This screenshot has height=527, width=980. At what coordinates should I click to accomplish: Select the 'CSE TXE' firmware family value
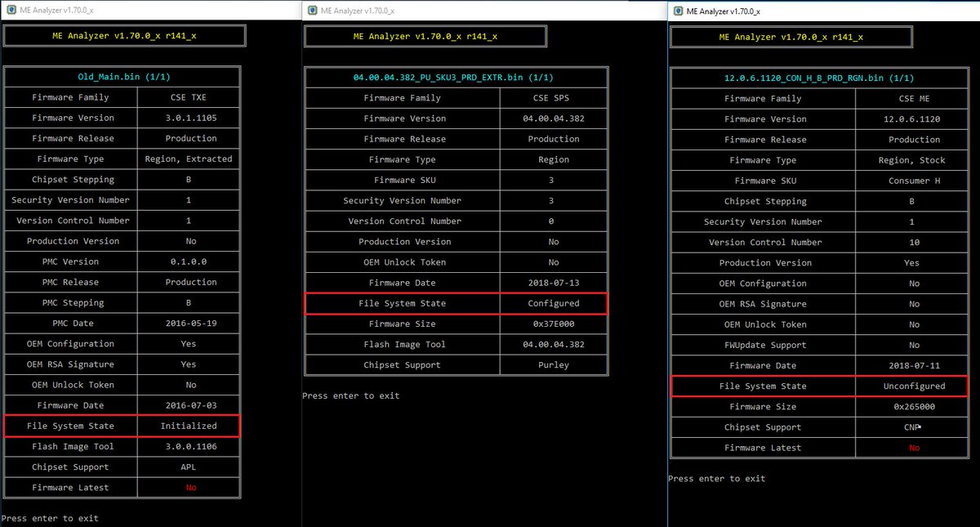coord(190,97)
